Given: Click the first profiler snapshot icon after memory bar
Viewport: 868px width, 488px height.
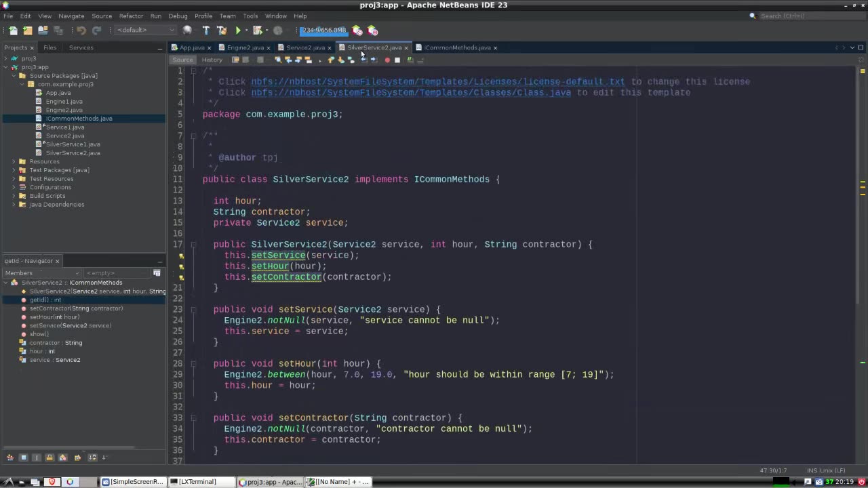Looking at the screenshot, I should pos(357,30).
